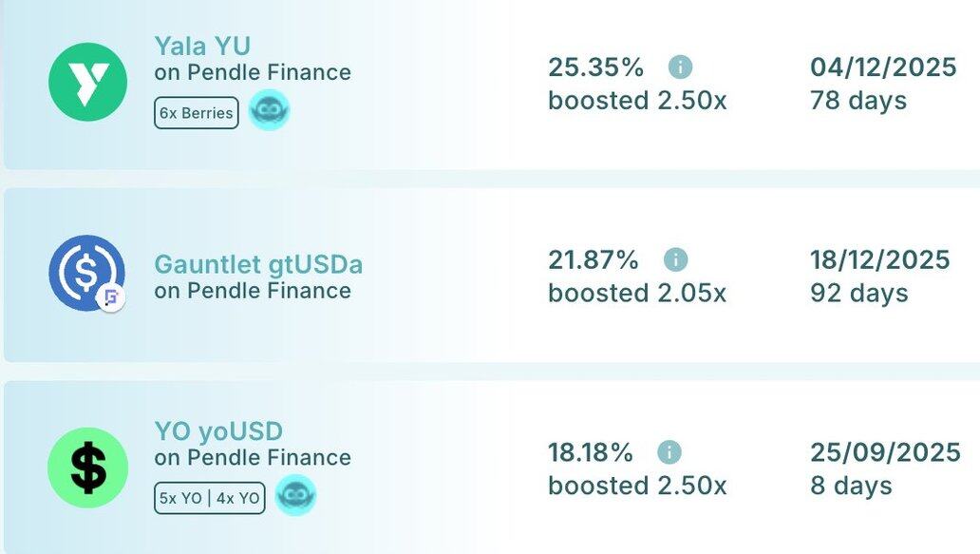Click the green Yala YU token logo
Image resolution: width=980 pixels, height=554 pixels.
[87, 82]
